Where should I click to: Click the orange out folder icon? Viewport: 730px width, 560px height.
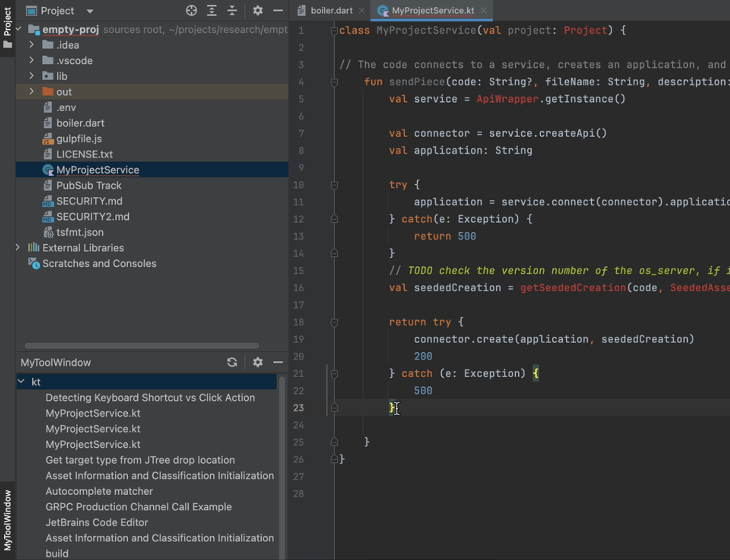pyautogui.click(x=48, y=91)
